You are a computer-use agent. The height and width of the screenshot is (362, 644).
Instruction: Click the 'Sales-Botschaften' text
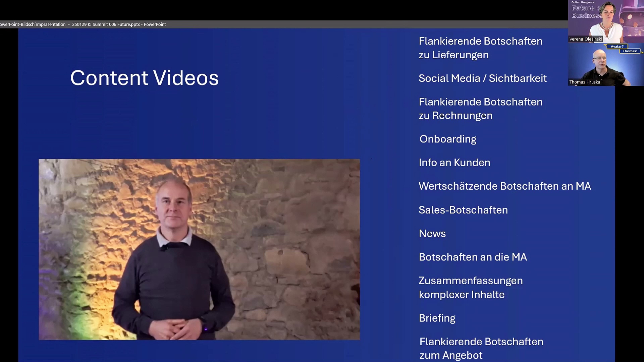[463, 210]
